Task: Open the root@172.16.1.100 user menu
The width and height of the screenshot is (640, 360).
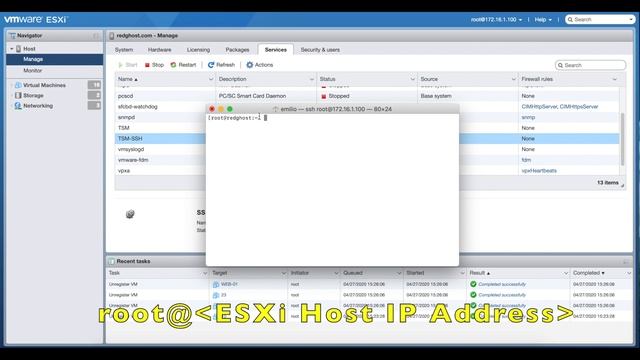Action: click(496, 20)
